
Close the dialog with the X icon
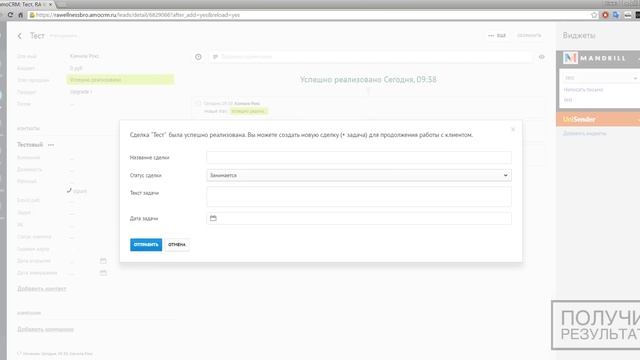513,129
